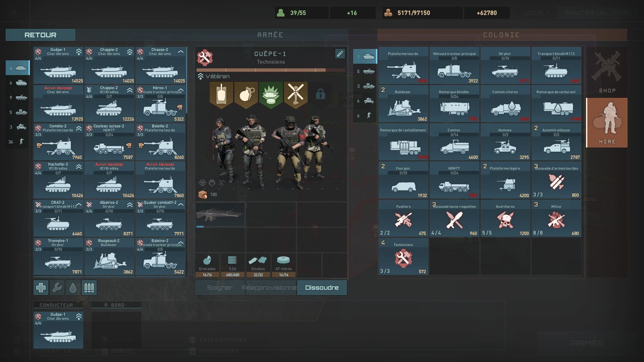644x362 pixels.
Task: Filter army list by tanks count 4
Action: click(18, 68)
